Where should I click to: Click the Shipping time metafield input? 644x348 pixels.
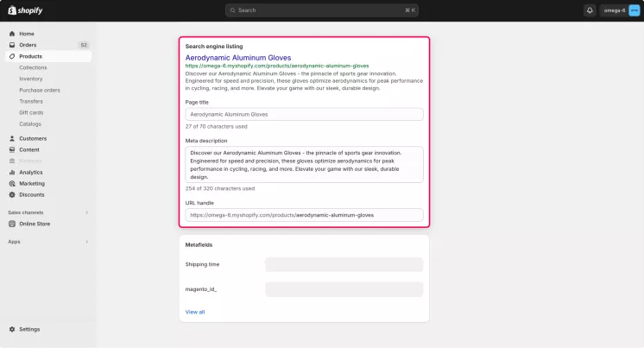pos(344,264)
